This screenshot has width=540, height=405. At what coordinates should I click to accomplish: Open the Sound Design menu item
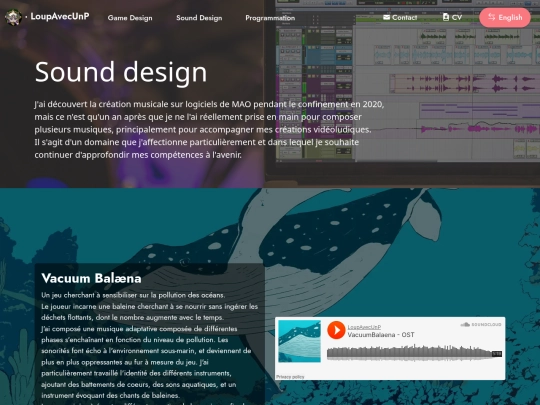[x=199, y=18]
